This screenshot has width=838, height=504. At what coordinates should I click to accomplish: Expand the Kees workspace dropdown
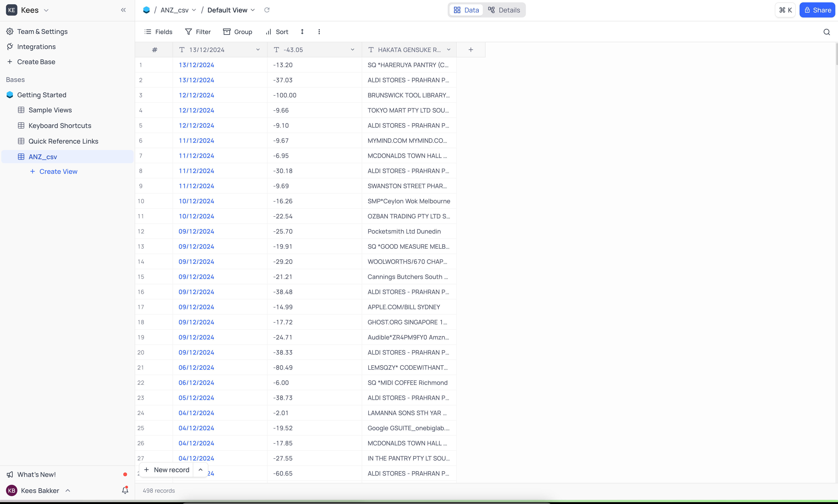tap(46, 10)
